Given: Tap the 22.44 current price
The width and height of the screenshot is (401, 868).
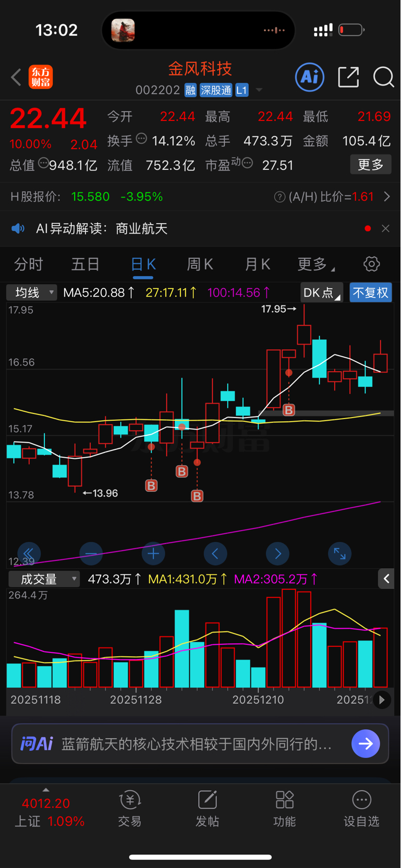Looking at the screenshot, I should pos(48,118).
